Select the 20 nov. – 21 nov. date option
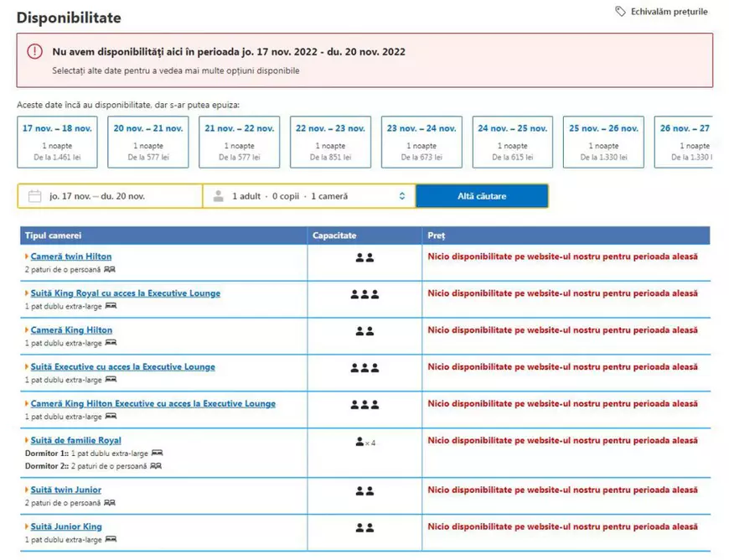This screenshot has height=560, width=729. pos(148,142)
